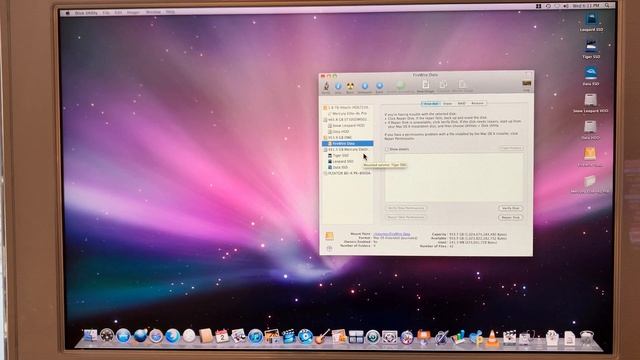Open the File menu
The image size is (640, 360).
pyautogui.click(x=106, y=13)
